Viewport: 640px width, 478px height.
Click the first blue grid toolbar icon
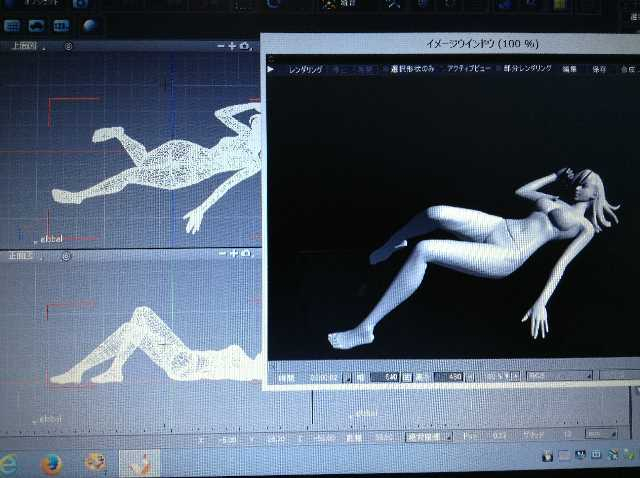click(15, 25)
